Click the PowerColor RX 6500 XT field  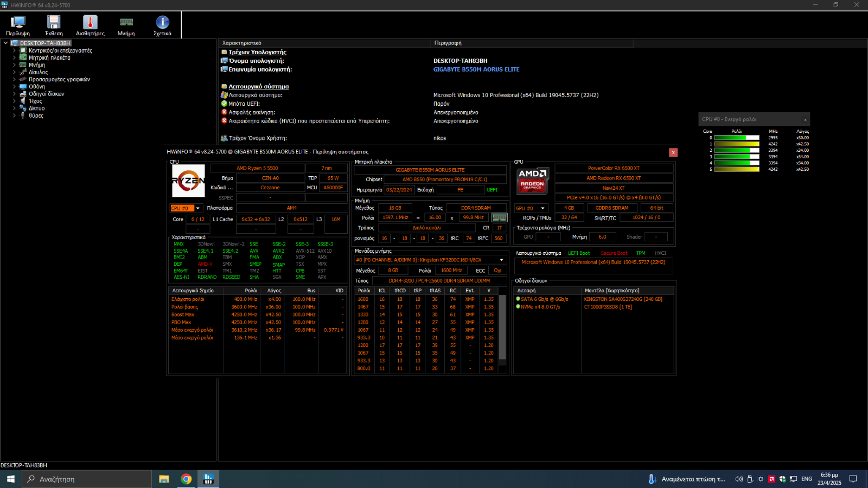pyautogui.click(x=614, y=168)
